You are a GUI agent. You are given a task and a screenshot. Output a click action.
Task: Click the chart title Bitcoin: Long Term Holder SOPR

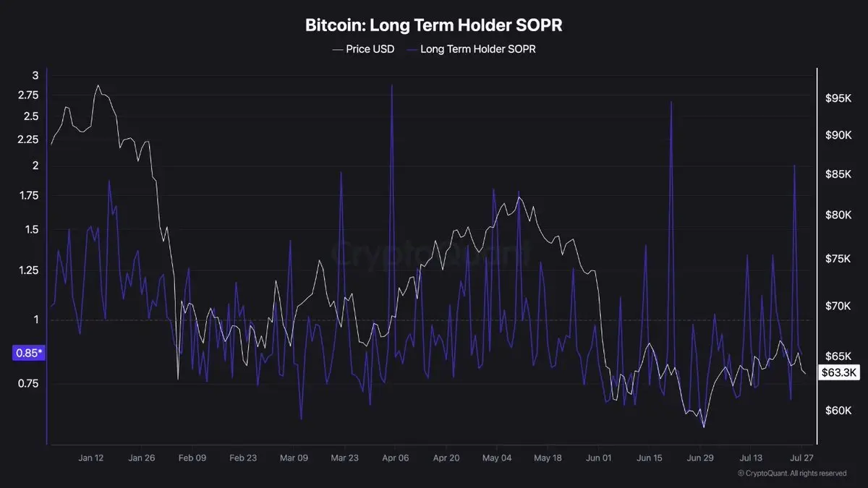coord(433,25)
